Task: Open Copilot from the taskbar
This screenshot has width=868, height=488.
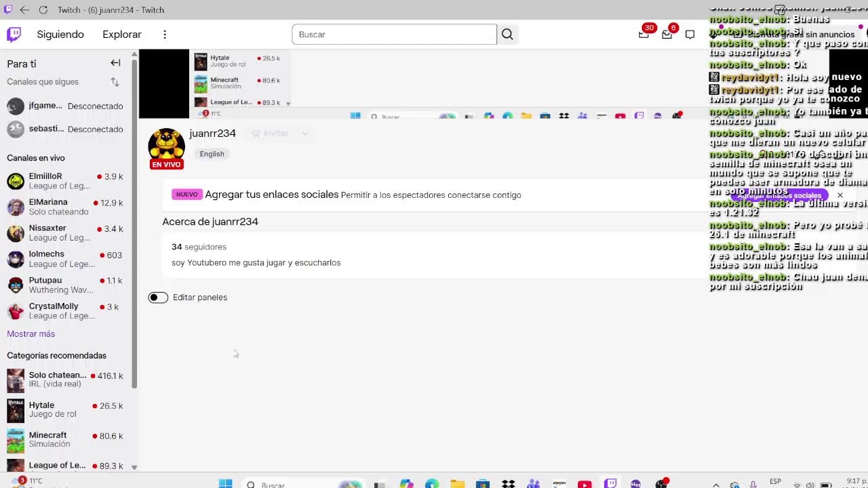Action: click(x=406, y=484)
